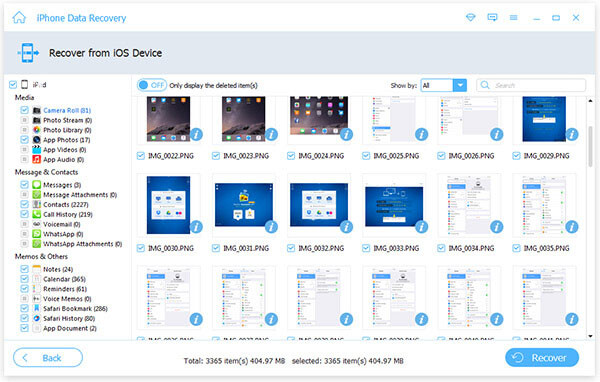Viewport: 600px width, 382px height.
Task: Click the Safari Bookmark icon
Action: pyautogui.click(x=36, y=308)
